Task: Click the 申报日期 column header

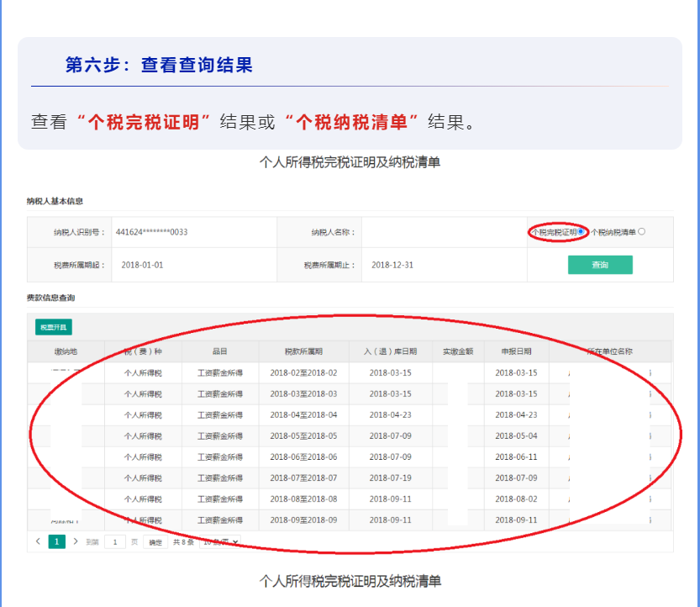Action: click(516, 351)
